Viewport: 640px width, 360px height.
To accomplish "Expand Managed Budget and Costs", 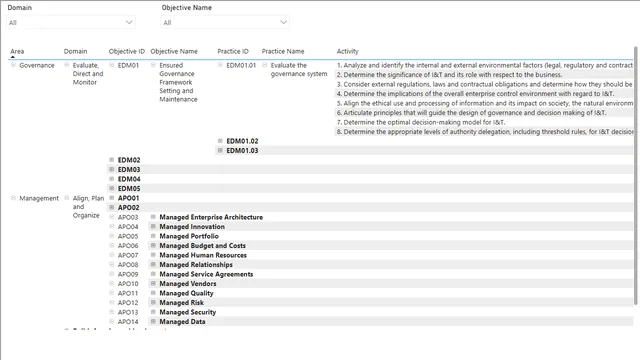I will [x=153, y=245].
